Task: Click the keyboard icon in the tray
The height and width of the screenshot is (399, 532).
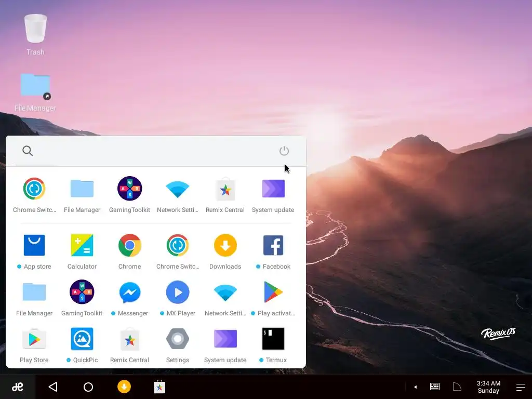Action: [435, 387]
